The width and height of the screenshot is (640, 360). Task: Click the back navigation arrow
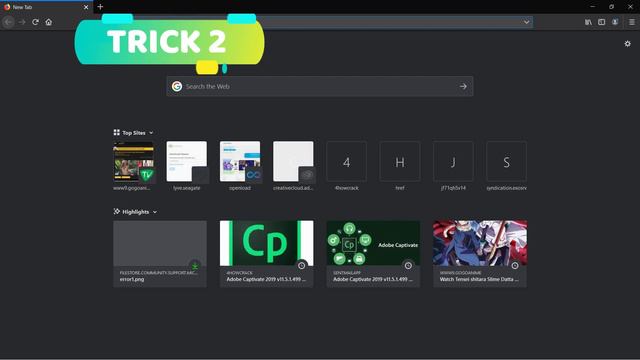8,22
